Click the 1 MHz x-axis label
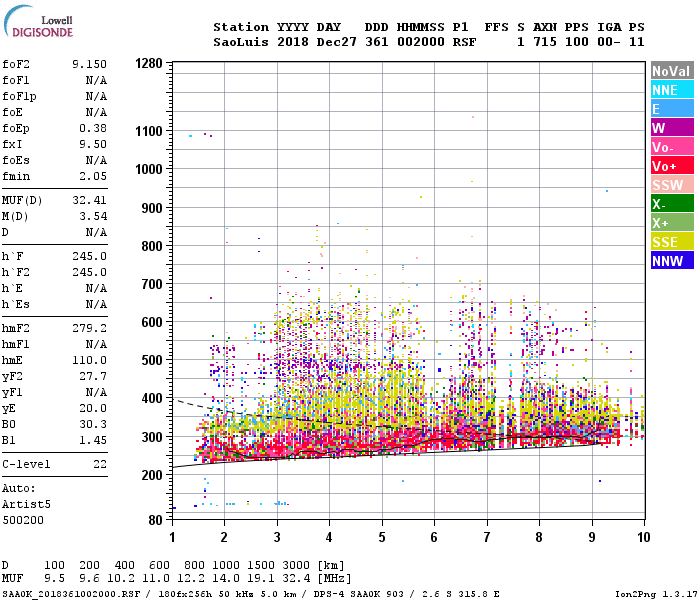The height and width of the screenshot is (600, 700). point(172,537)
